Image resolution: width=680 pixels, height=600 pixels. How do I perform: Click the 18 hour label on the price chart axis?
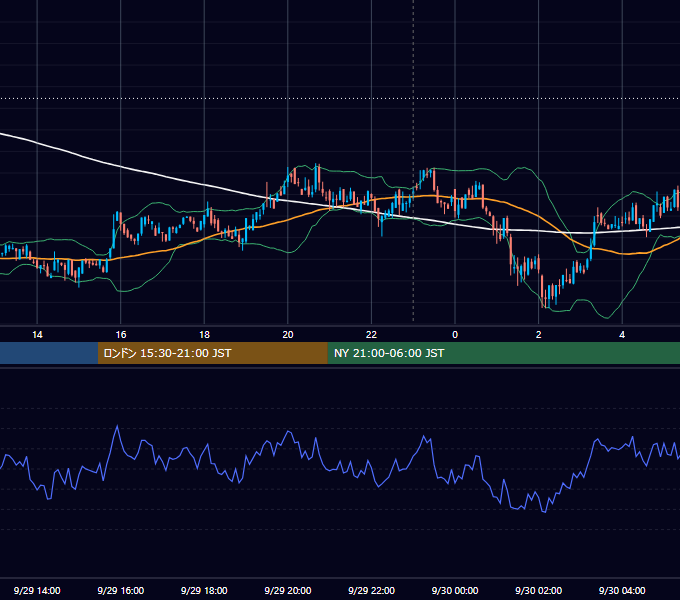[204, 335]
